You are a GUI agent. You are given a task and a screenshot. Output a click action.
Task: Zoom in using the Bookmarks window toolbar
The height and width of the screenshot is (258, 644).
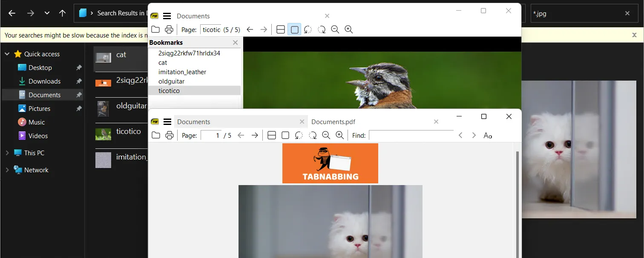click(x=349, y=29)
